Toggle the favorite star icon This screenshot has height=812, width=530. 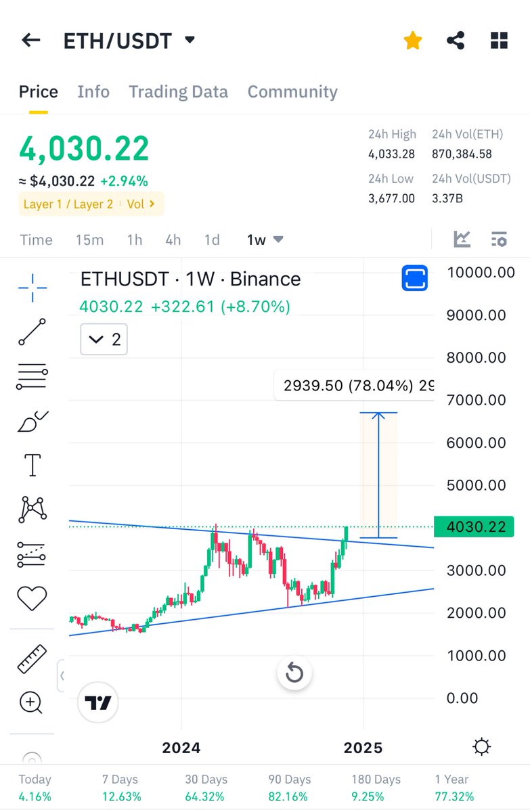(x=413, y=41)
